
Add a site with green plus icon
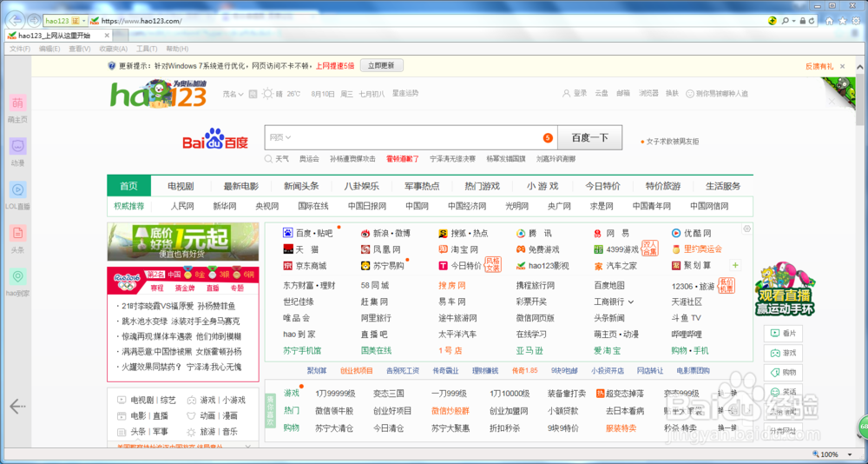pyautogui.click(x=736, y=265)
